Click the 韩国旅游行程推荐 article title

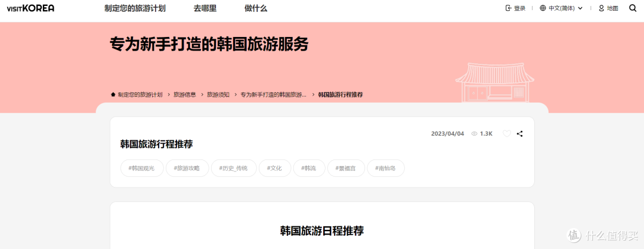[156, 145]
